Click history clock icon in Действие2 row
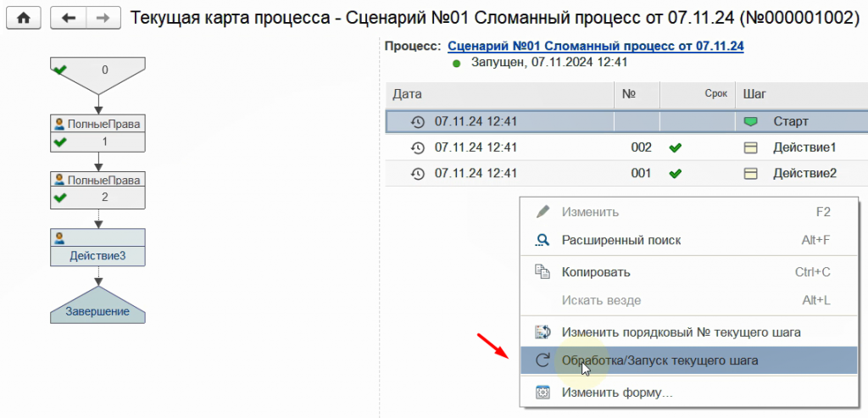This screenshot has height=418, width=868. [417, 174]
